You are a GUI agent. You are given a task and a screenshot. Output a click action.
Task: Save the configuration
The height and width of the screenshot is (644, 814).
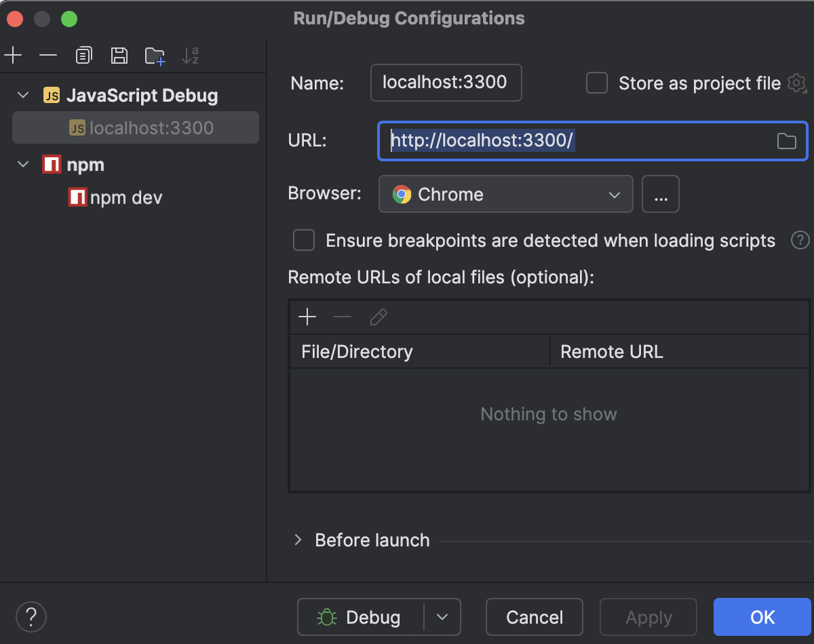(x=119, y=55)
